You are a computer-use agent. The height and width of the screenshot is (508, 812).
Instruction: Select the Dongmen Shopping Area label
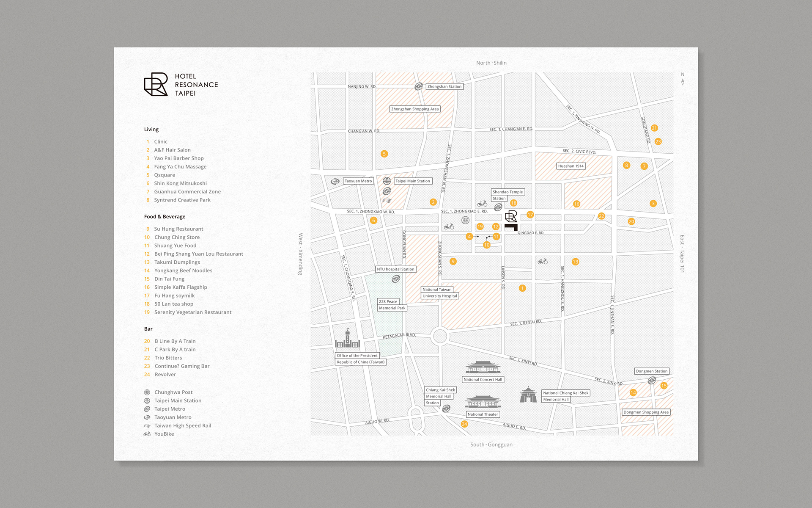pyautogui.click(x=646, y=412)
